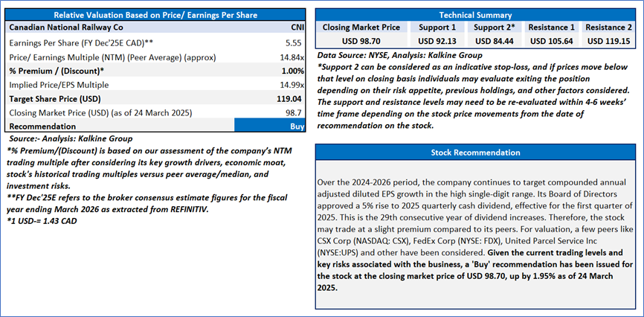
Task: Select the 'Price/ Earnings Multiple (NTM) (Peer Average)' row label
Action: (112, 57)
